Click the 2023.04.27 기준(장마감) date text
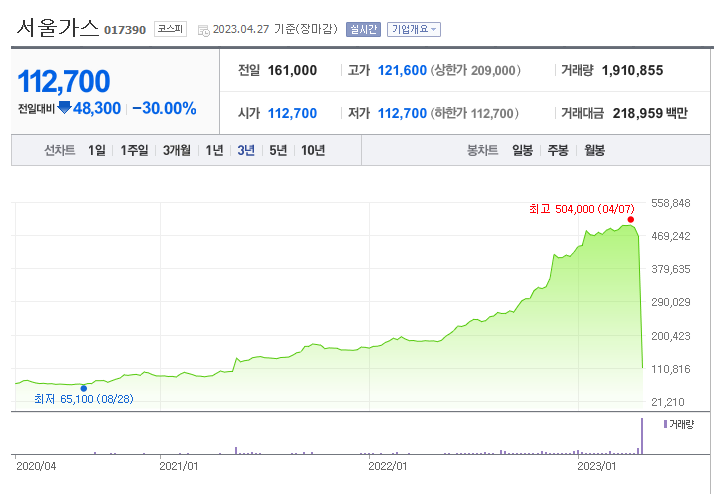Screen dimensions: 714x494 (x=275, y=30)
